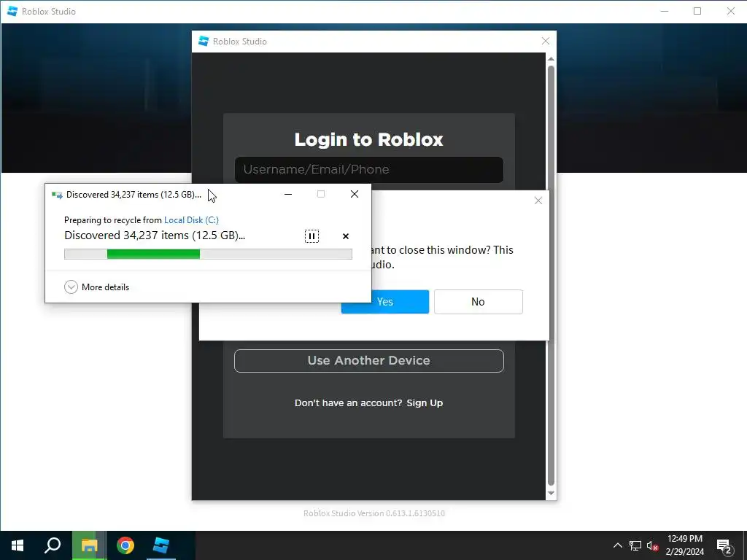Launch Google Chrome from the taskbar
Viewport: 747px width, 560px height.
[x=125, y=545]
